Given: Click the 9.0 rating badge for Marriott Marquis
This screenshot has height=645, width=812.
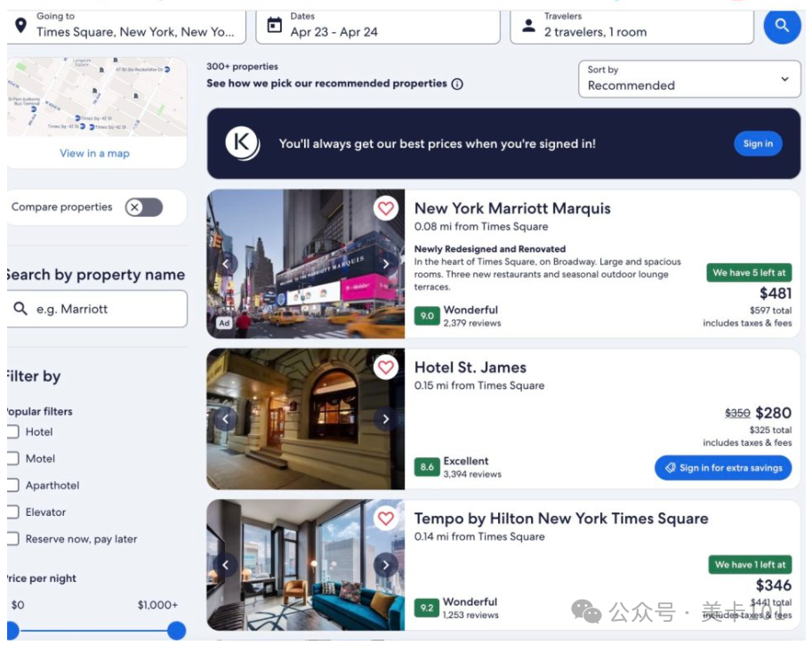Looking at the screenshot, I should click(427, 316).
